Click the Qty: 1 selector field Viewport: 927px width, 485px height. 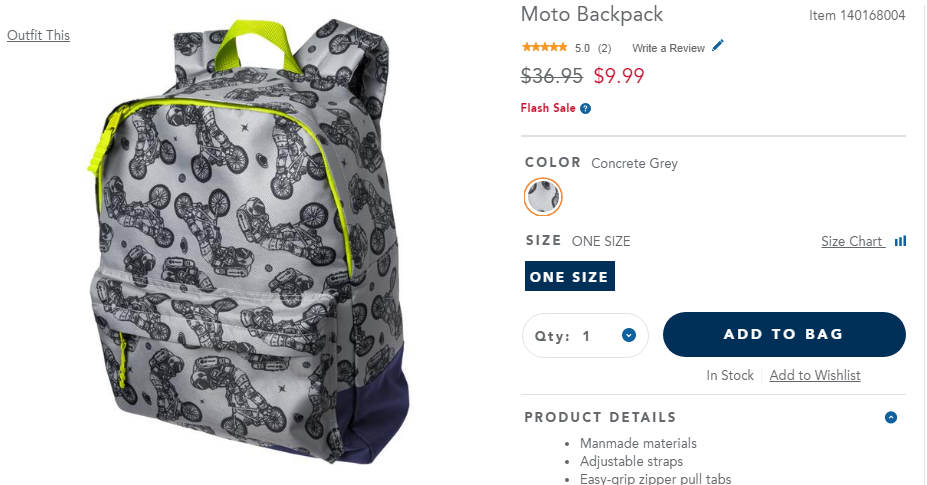585,335
